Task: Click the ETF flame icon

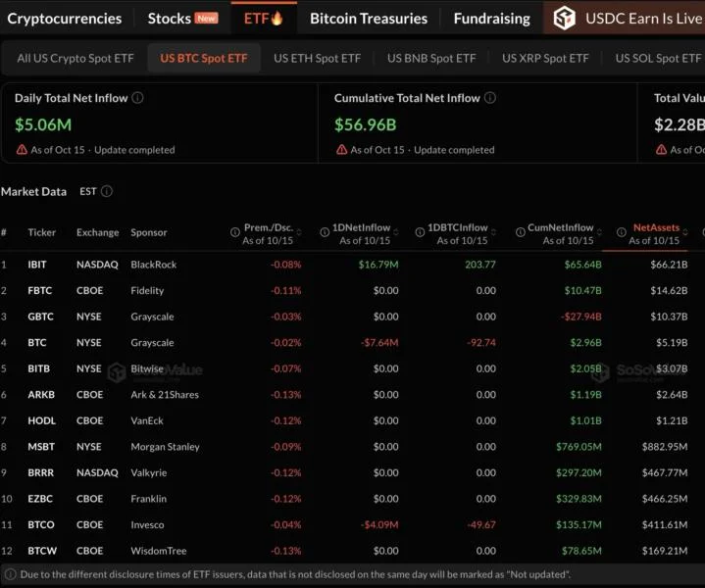Action: pos(277,18)
